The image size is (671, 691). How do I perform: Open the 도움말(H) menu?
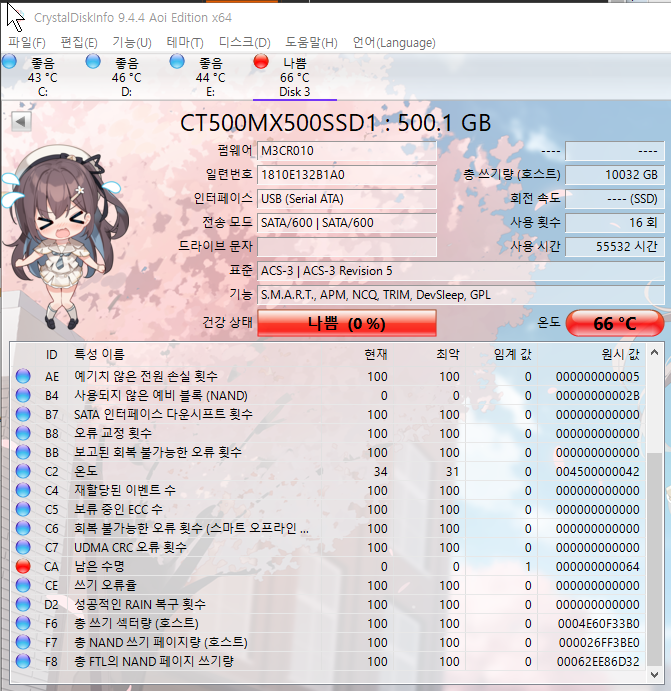click(x=311, y=43)
